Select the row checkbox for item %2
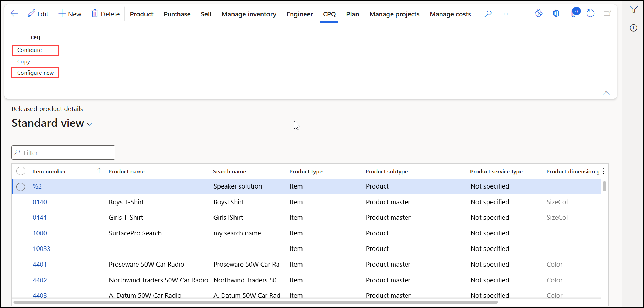Image resolution: width=644 pixels, height=308 pixels. coord(21,187)
